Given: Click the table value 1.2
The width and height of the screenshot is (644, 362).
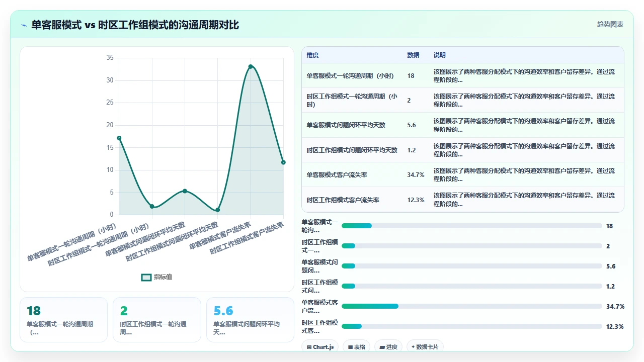Looking at the screenshot, I should [x=412, y=150].
